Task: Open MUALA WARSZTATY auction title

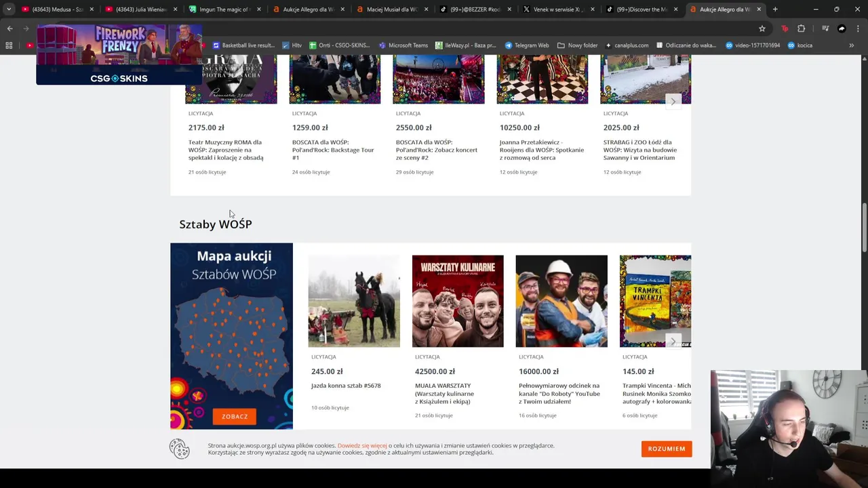Action: (x=445, y=394)
